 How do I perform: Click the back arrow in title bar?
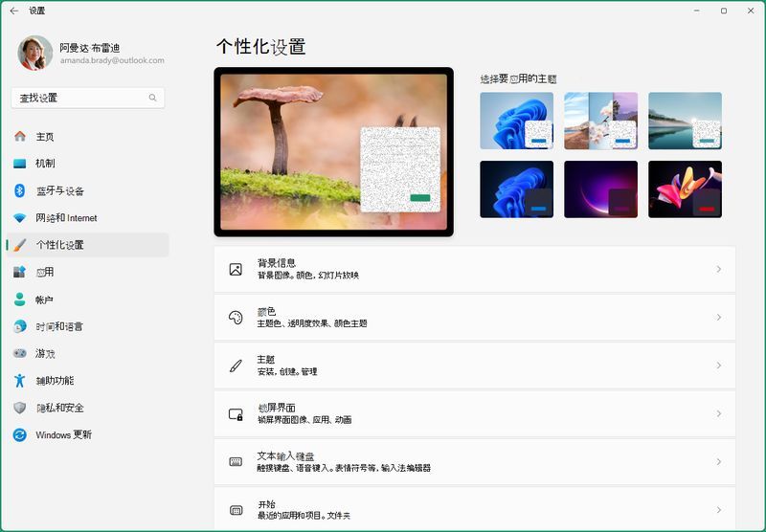(13, 11)
